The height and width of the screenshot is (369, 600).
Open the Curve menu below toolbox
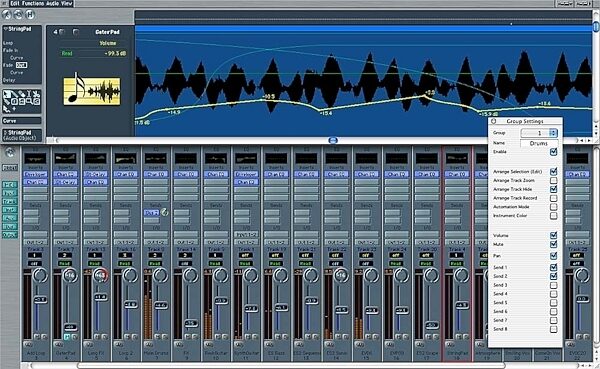tap(21, 121)
